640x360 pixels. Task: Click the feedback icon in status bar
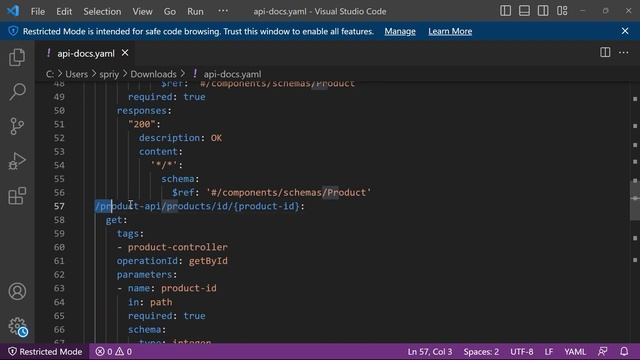tap(602, 351)
